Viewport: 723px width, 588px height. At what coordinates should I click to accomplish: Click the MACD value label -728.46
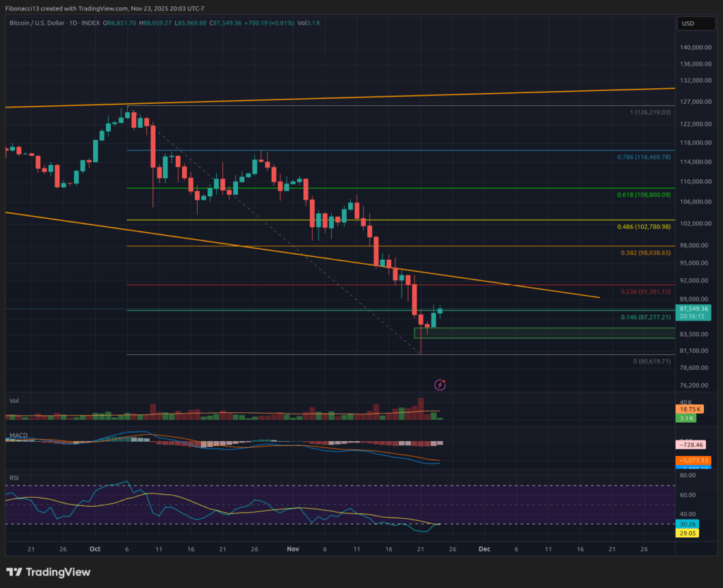(x=690, y=445)
